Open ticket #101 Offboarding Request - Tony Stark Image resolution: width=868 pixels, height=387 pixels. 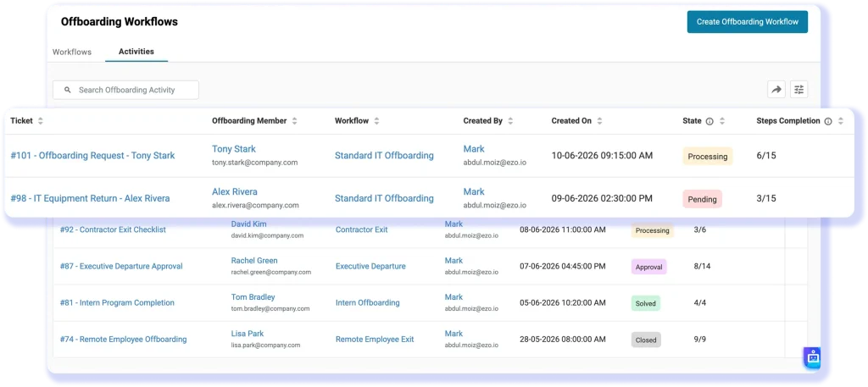[93, 156]
